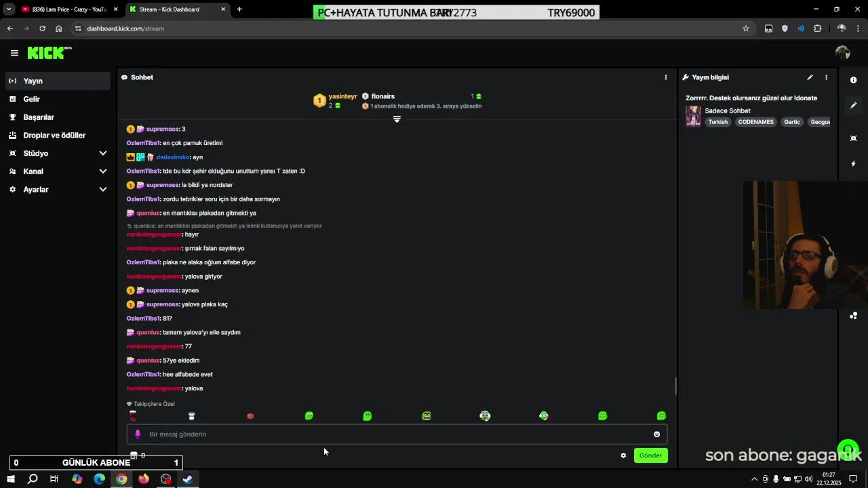Click the CODENAMES tag chip
Image resolution: width=868 pixels, height=488 pixels.
point(755,122)
